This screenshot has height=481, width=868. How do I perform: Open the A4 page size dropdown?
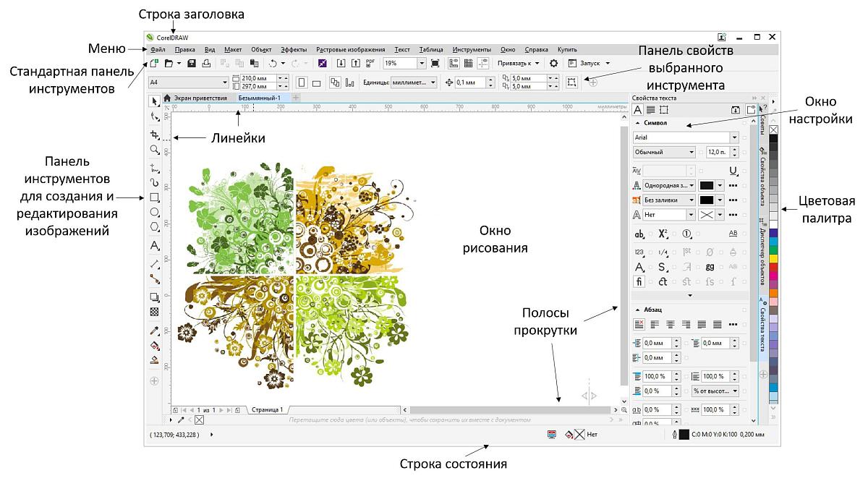coord(225,82)
